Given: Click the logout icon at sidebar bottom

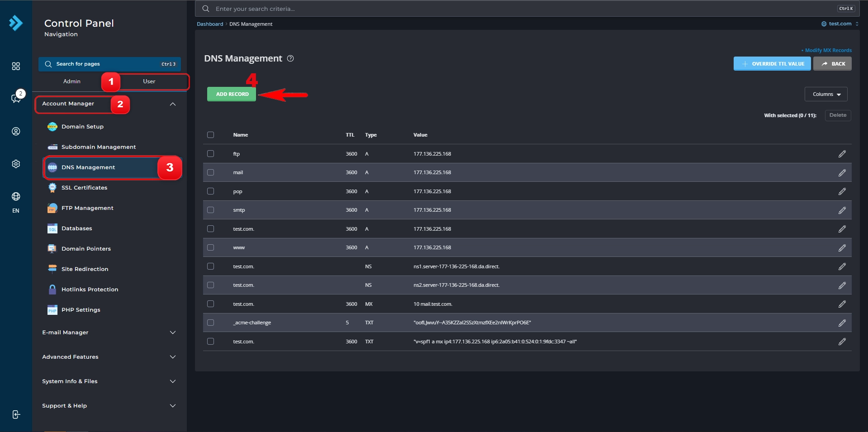Looking at the screenshot, I should [x=16, y=414].
